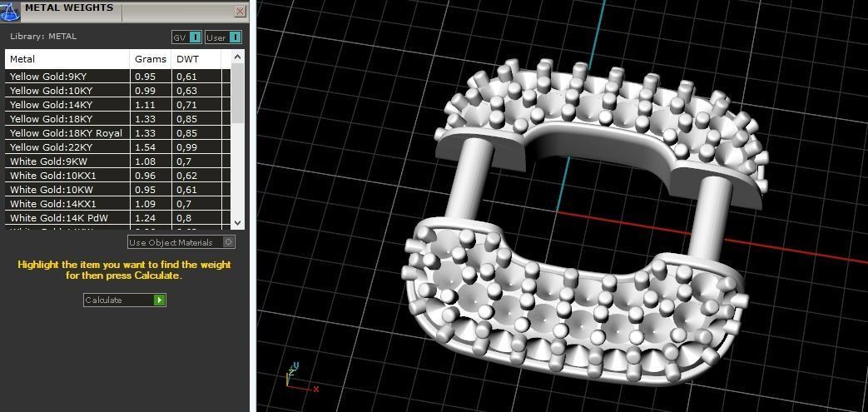Click the green Calculate arrow icon
868x412 pixels.
coord(160,300)
